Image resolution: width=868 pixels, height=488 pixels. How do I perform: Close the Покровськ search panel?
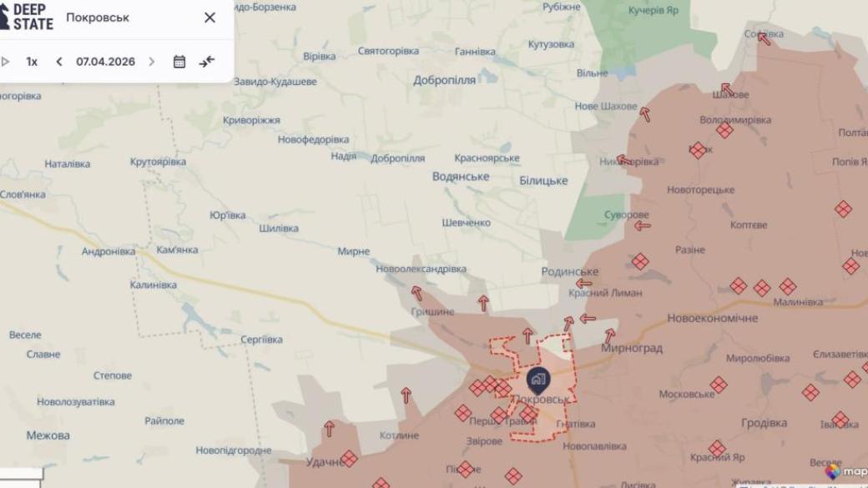tap(209, 18)
